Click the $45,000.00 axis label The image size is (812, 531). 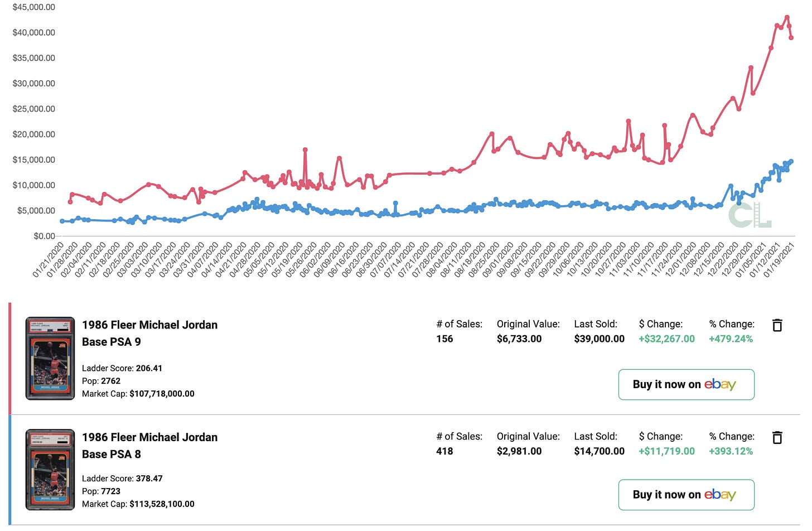point(34,7)
